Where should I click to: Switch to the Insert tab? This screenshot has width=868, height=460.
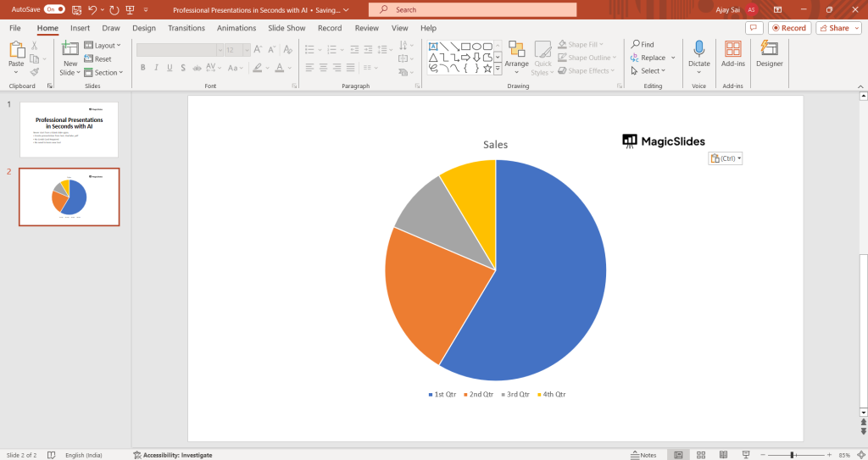pos(81,28)
